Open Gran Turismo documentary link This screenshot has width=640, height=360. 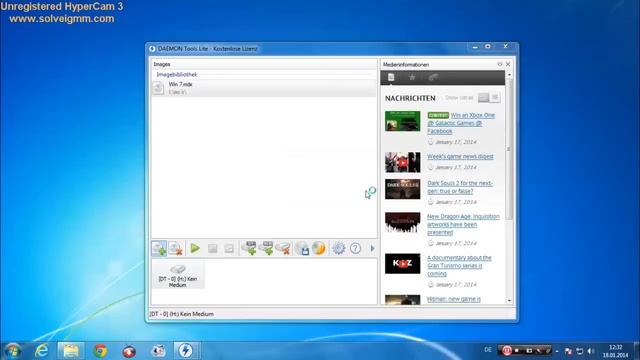459,265
